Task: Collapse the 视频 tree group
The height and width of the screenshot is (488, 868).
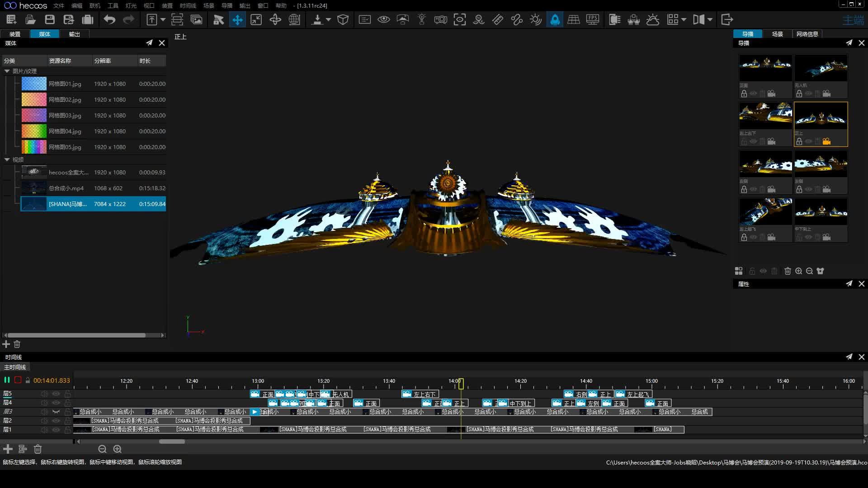Action: (7, 160)
